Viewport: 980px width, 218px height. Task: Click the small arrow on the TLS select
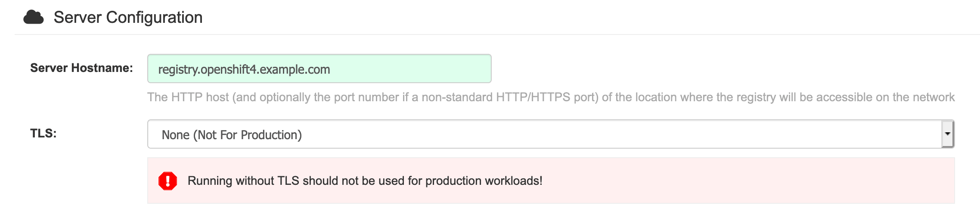tap(947, 134)
